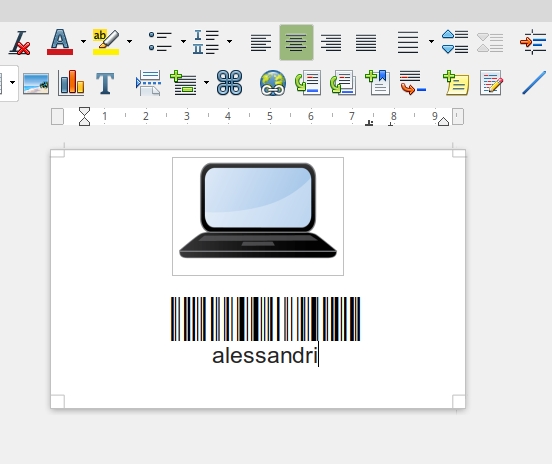Click the first-line indent marker on ruler
This screenshot has height=464, width=552.
click(x=84, y=111)
